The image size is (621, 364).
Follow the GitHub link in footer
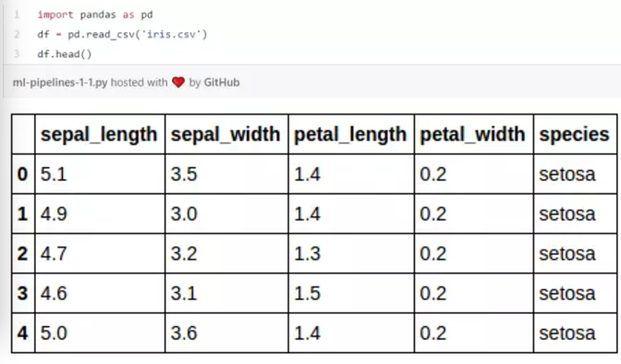coord(222,82)
